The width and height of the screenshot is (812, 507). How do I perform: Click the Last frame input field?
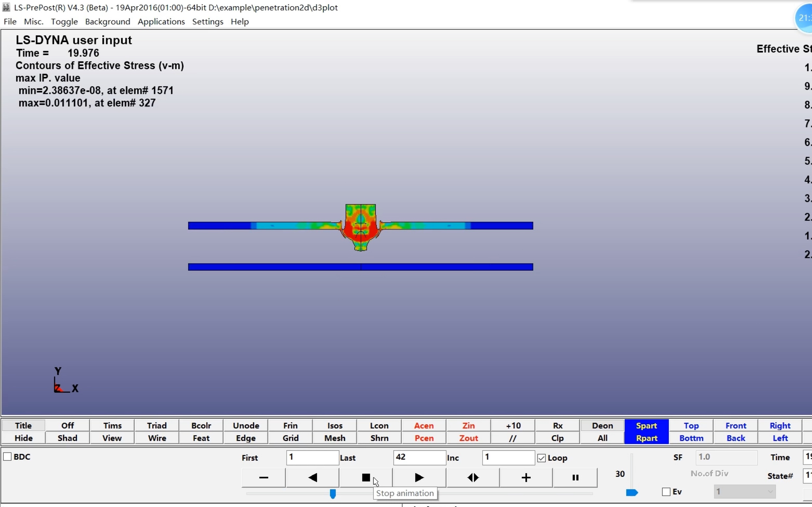pyautogui.click(x=419, y=457)
